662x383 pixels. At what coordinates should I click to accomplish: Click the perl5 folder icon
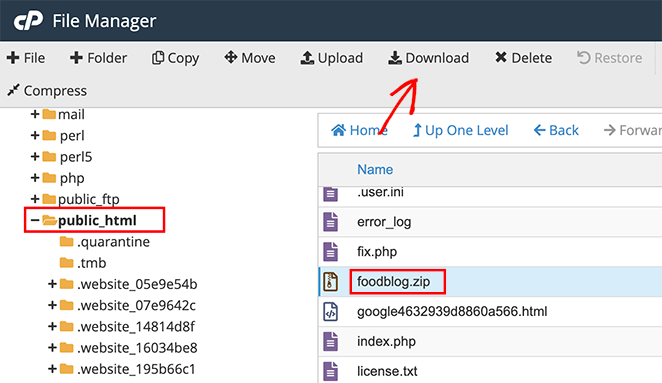pyautogui.click(x=49, y=156)
